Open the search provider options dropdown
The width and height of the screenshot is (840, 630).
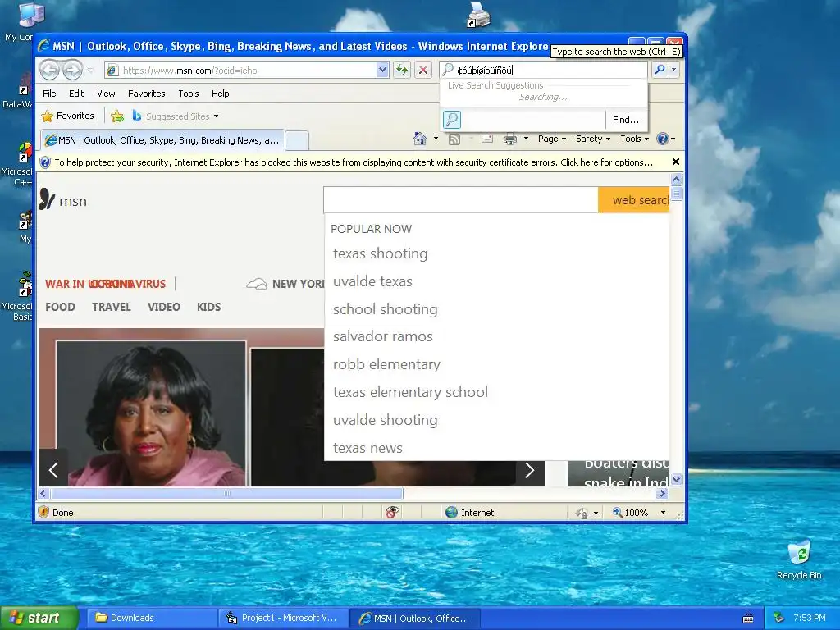click(674, 70)
